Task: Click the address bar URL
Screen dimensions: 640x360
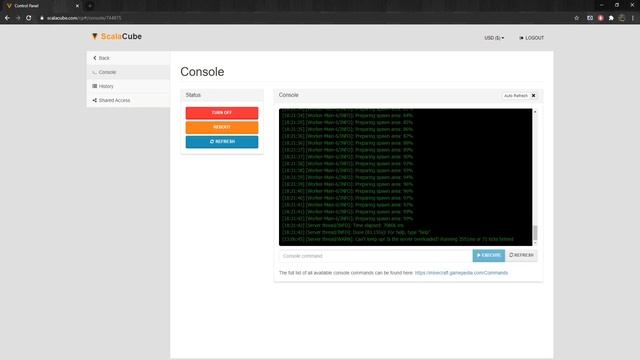Action: [x=84, y=18]
